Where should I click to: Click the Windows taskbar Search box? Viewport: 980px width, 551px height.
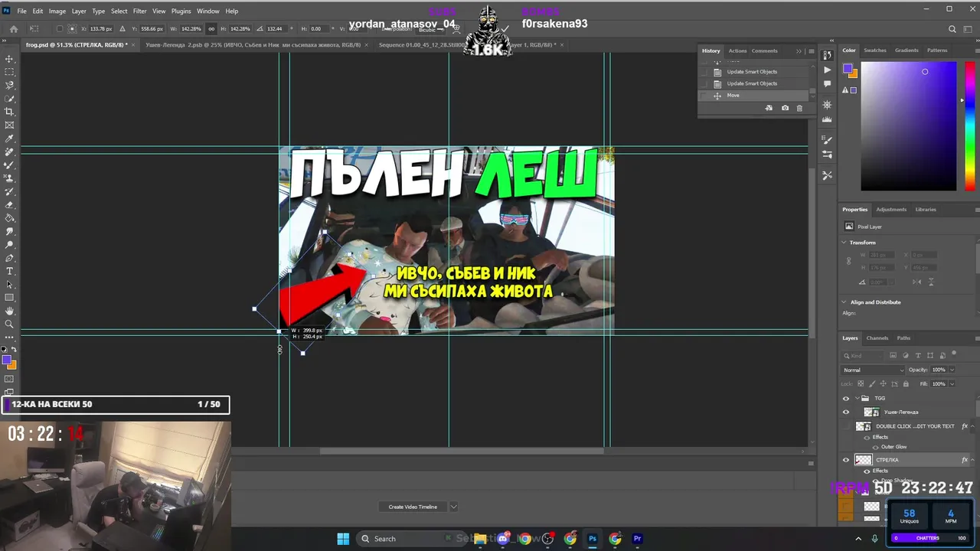click(410, 539)
